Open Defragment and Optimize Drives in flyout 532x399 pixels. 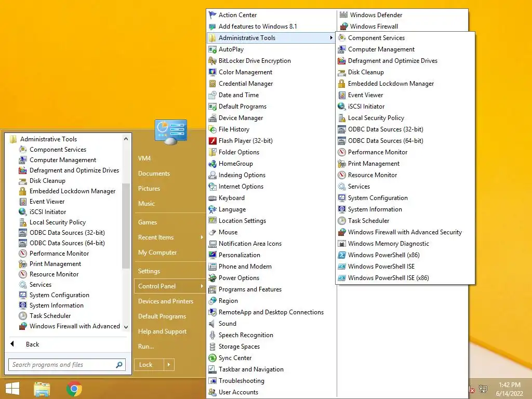pyautogui.click(x=393, y=61)
